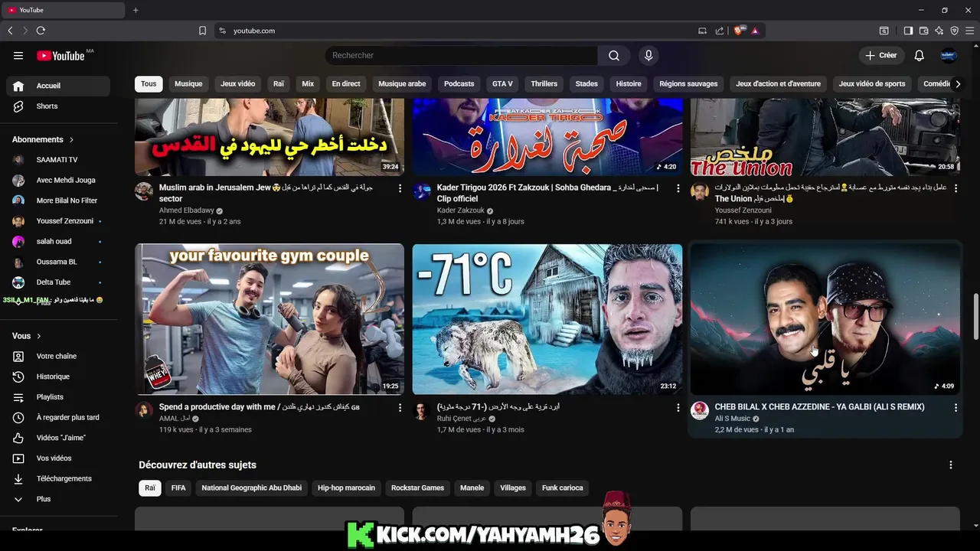The image size is (980, 551).
Task: Open Kader Zakzouk channel link
Action: [x=460, y=210]
